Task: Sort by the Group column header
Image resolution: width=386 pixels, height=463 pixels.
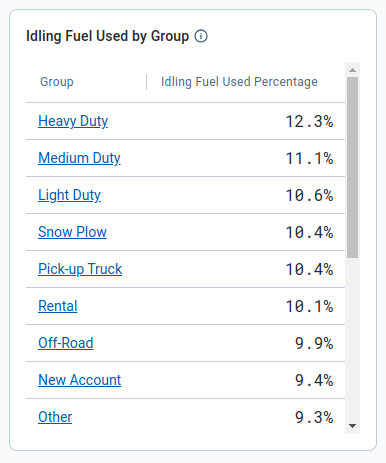Action: coord(57,82)
